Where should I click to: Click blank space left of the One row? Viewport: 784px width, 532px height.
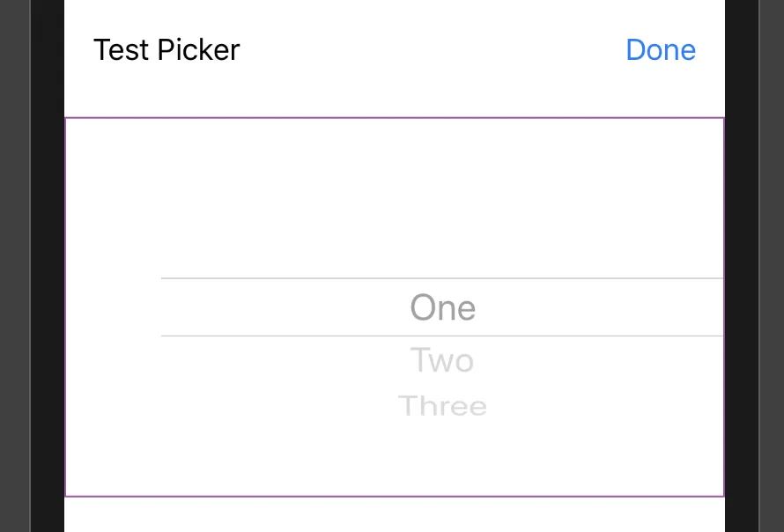[113, 307]
